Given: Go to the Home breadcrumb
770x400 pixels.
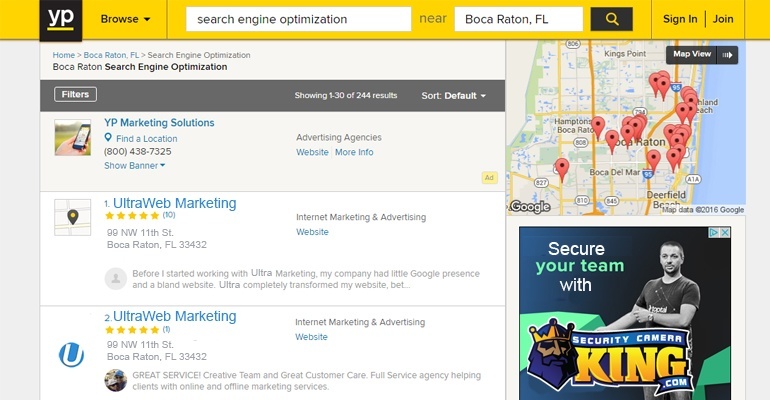Looking at the screenshot, I should click(64, 55).
